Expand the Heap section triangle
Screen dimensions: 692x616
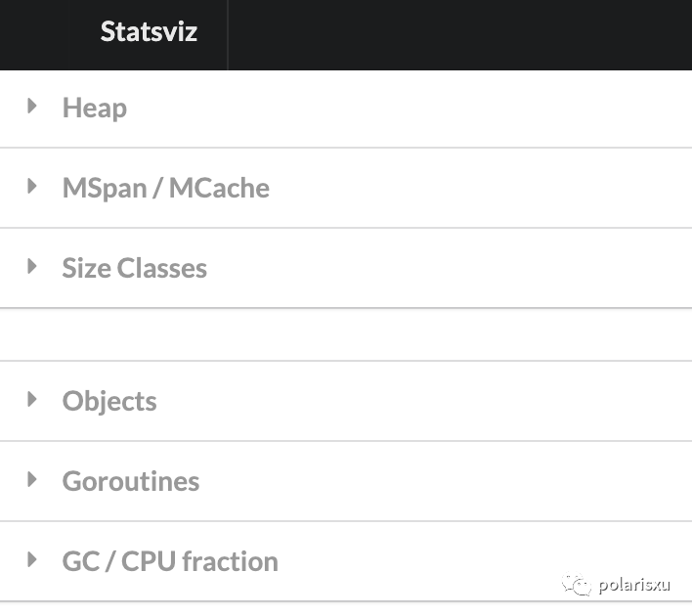32,106
